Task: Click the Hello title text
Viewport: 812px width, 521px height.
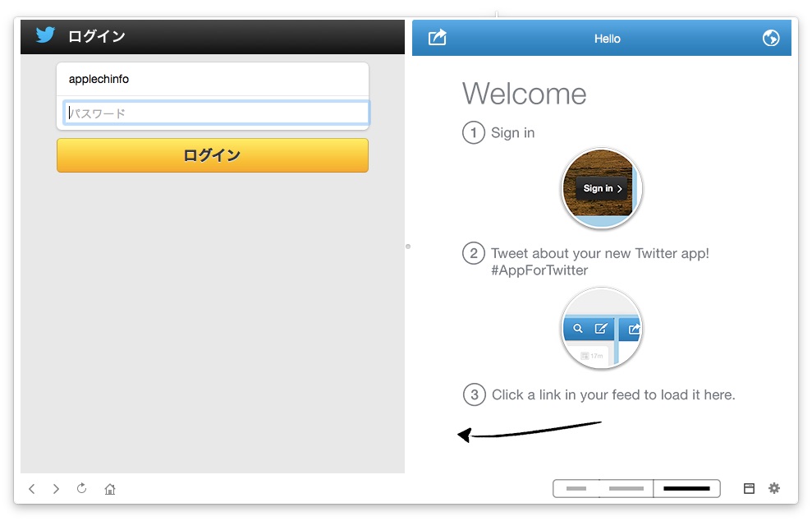Action: pos(607,39)
